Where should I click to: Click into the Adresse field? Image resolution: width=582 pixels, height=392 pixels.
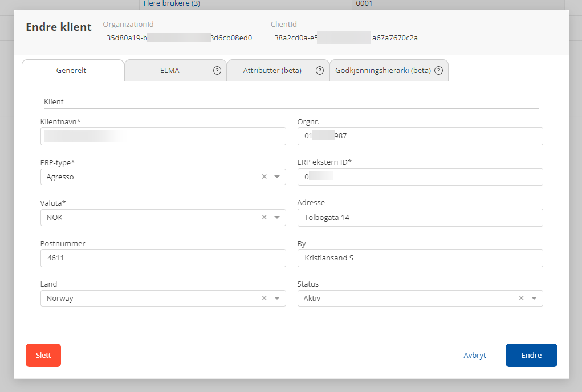420,217
